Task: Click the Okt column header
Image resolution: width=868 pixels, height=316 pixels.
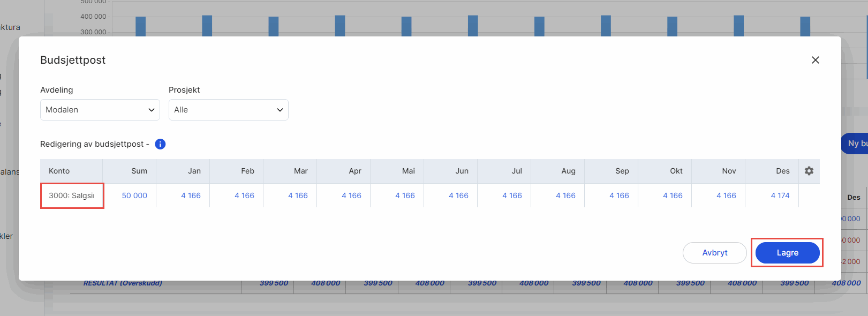Action: coord(676,171)
